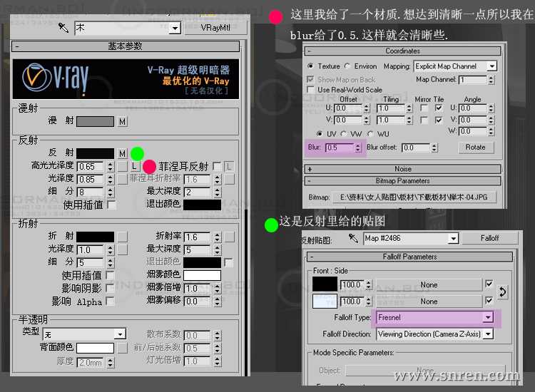Click the refraction color swatch
This screenshot has width=535, height=392.
coord(95,237)
